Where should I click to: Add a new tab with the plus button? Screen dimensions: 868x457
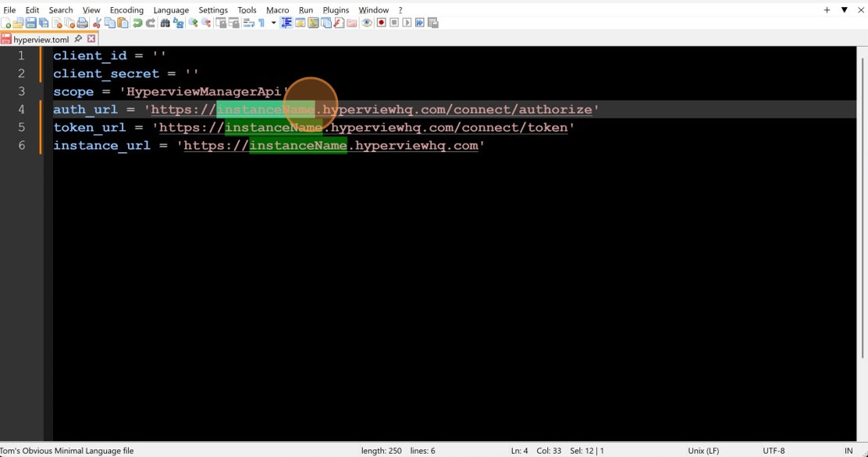827,10
